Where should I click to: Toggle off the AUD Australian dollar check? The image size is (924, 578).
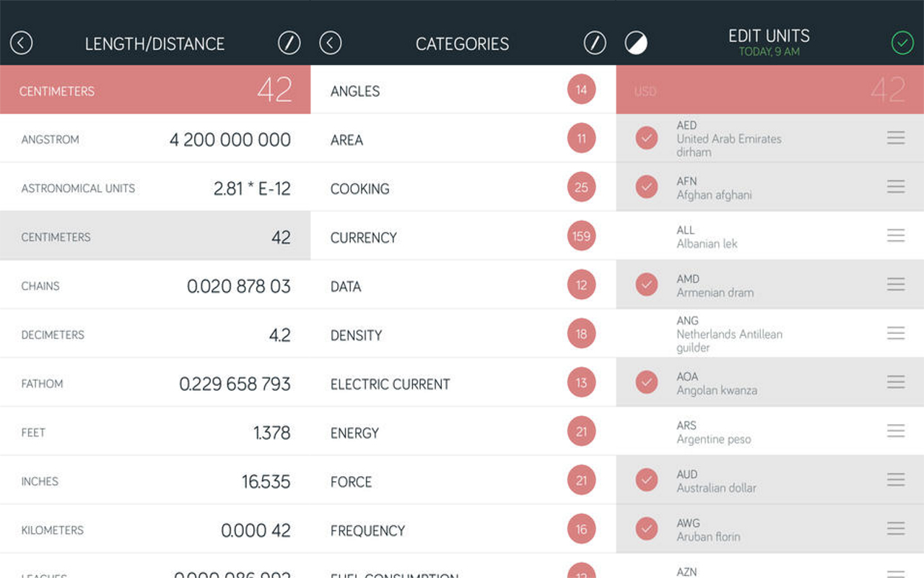[x=647, y=480]
